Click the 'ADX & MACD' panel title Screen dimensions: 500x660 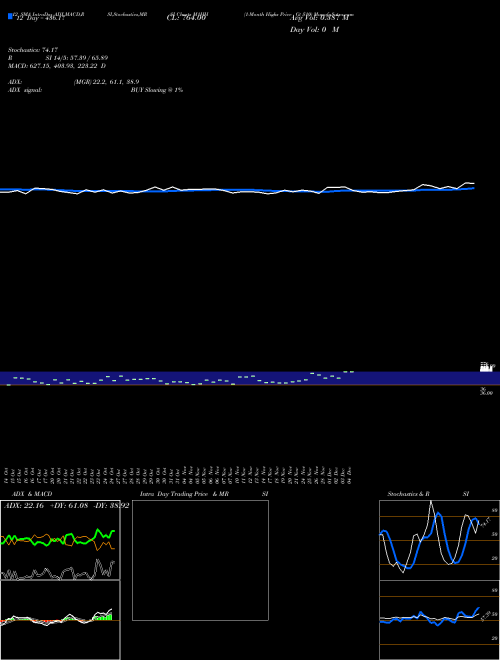point(32,494)
